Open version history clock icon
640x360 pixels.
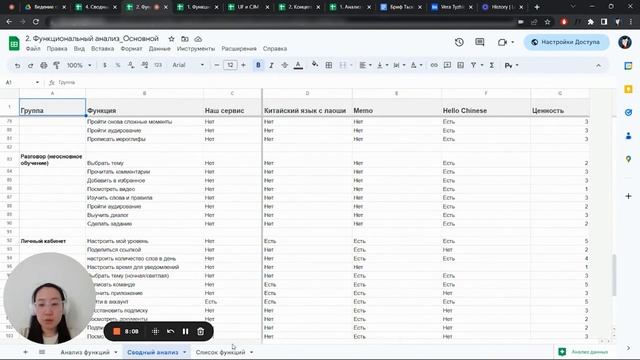point(459,42)
